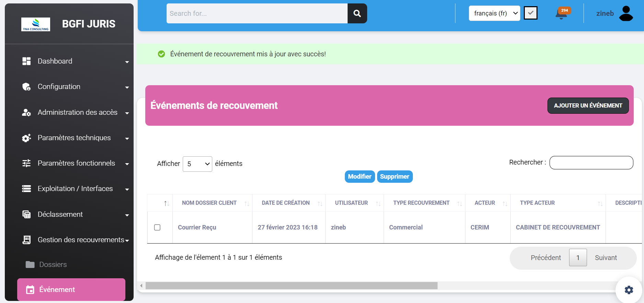The height and width of the screenshot is (303, 644).
Task: Click the zineb user profile avatar
Action: click(x=626, y=13)
